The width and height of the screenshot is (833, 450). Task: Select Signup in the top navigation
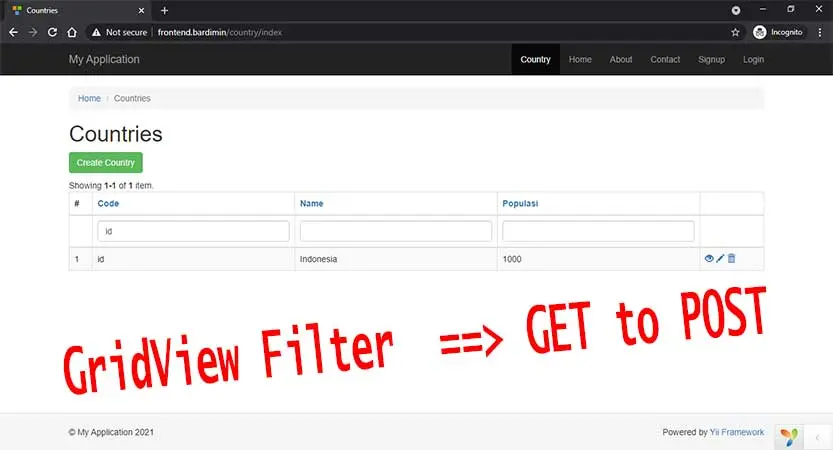coord(711,59)
